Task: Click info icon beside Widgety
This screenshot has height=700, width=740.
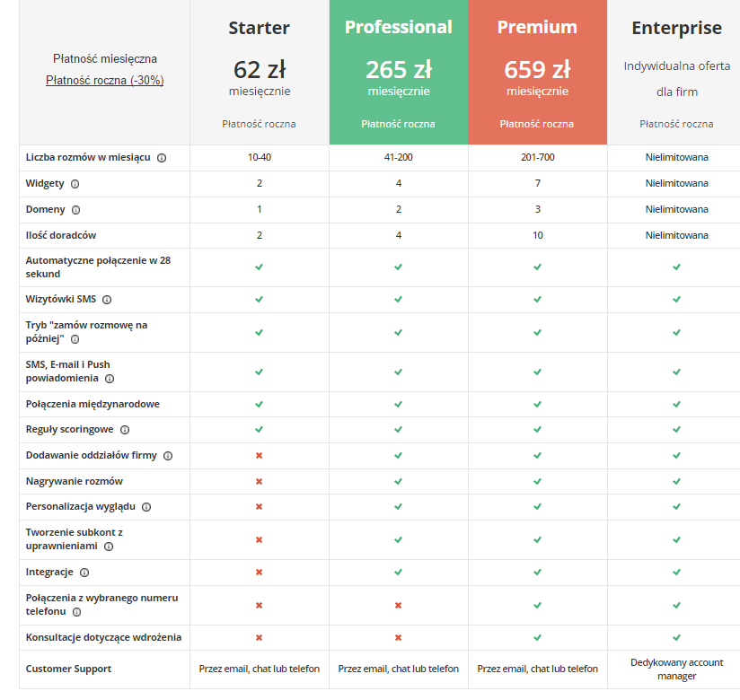Action: (75, 184)
